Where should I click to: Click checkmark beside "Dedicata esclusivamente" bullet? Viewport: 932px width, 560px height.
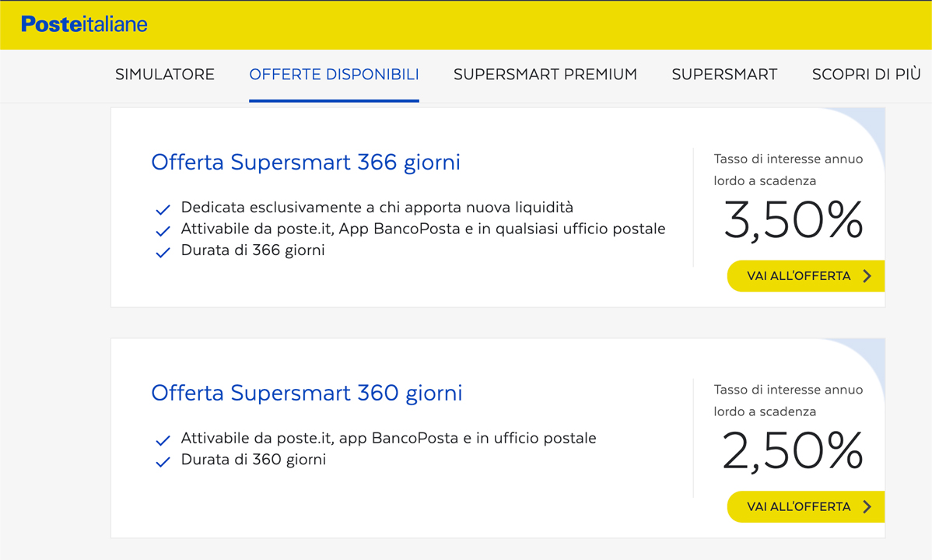pyautogui.click(x=163, y=209)
